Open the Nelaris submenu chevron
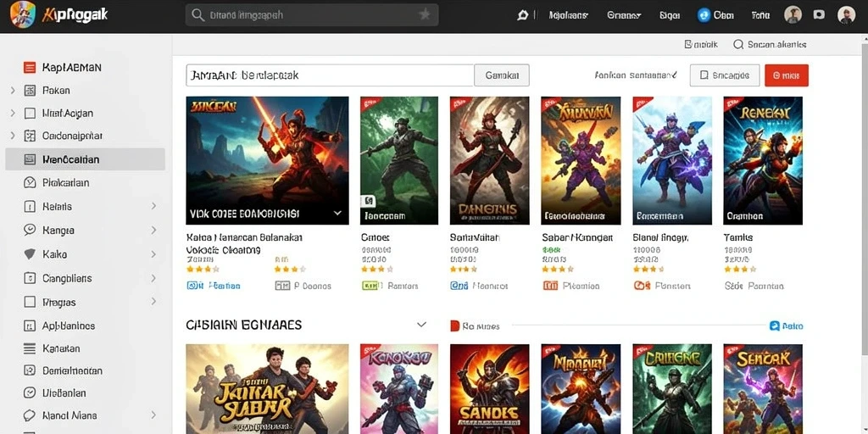Viewport: 868px width, 434px height. click(153, 206)
